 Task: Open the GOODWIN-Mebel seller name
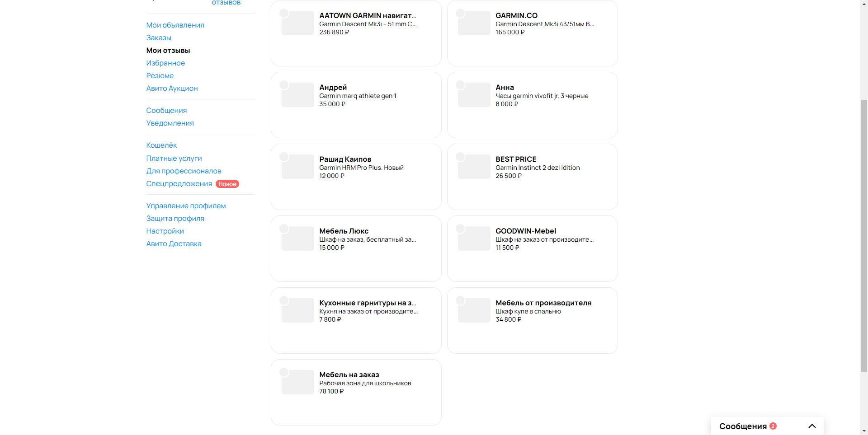(526, 231)
